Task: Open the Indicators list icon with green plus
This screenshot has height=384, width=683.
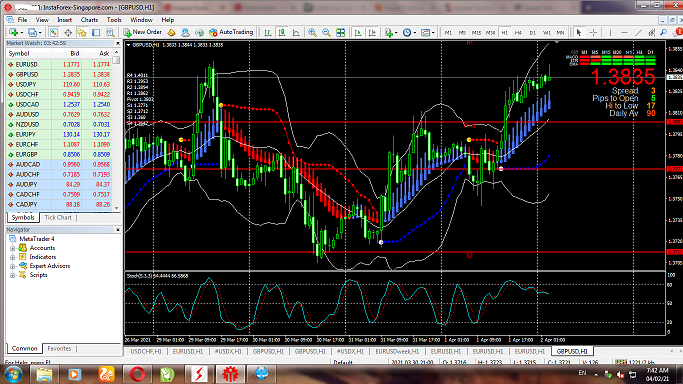Action: point(389,32)
